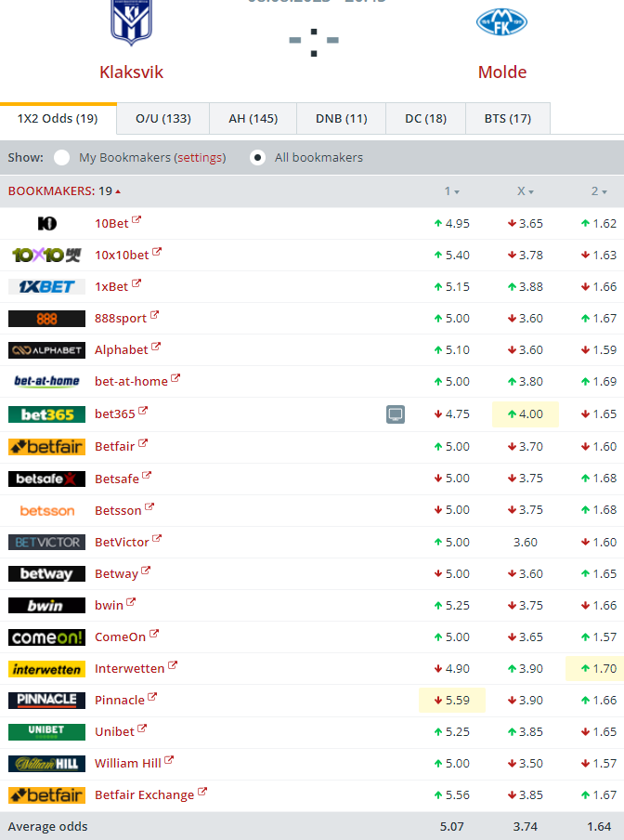Open the Unibet name link
The image size is (624, 840).
tap(114, 732)
